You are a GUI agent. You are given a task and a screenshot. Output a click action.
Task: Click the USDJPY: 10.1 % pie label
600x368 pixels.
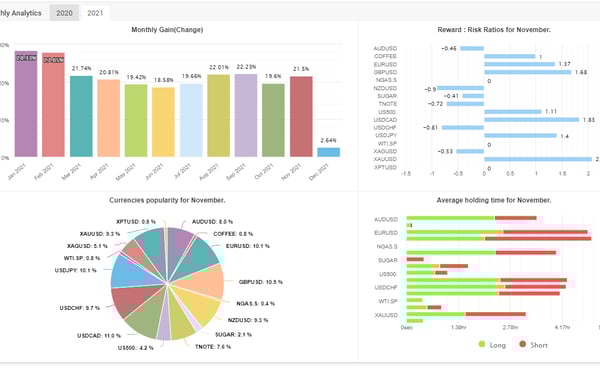pos(76,270)
